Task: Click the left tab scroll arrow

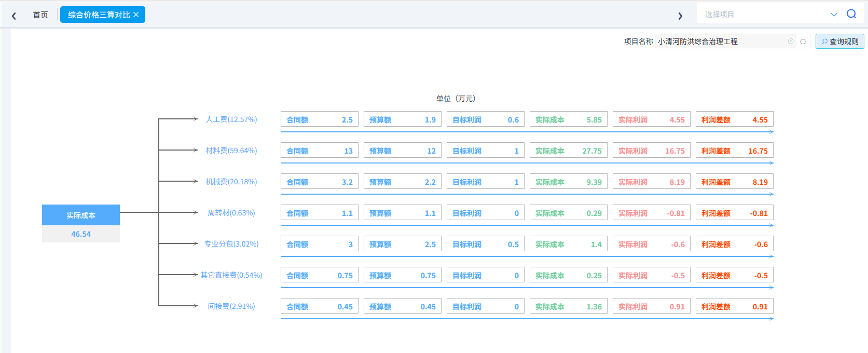Action: [14, 16]
